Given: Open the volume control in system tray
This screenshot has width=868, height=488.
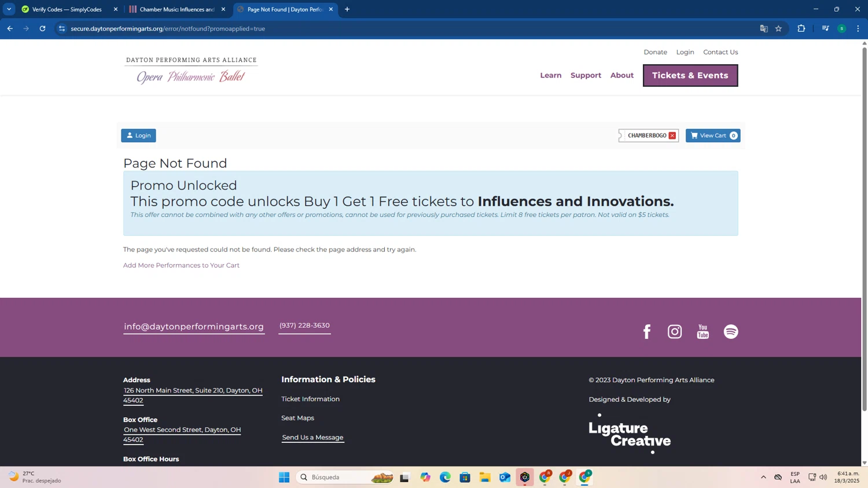Looking at the screenshot, I should tap(823, 477).
